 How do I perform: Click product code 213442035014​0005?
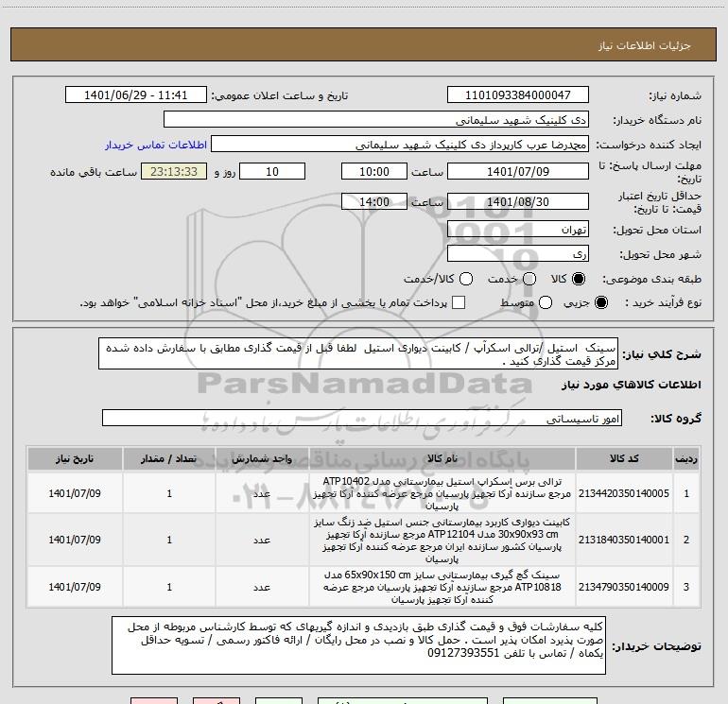coord(624,493)
